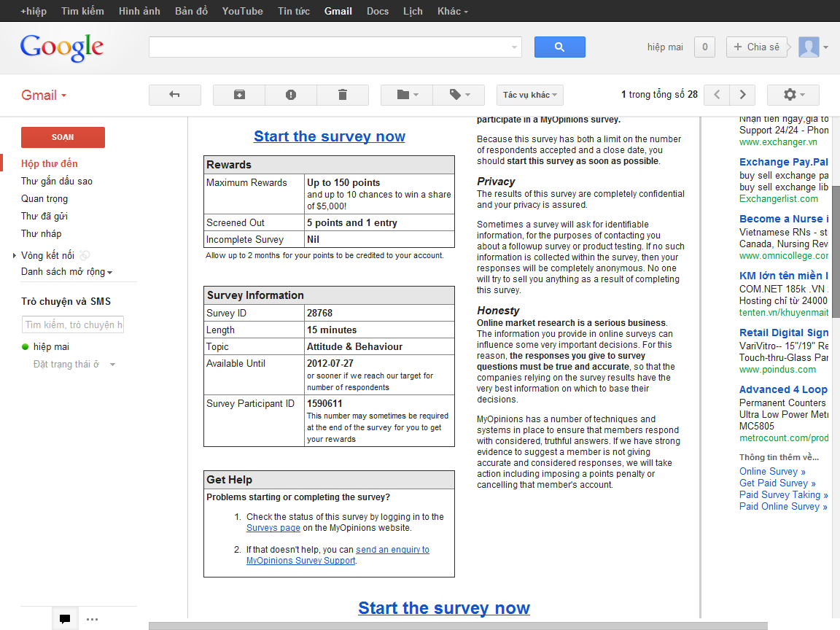
Task: Open the Surveys page link
Action: (273, 528)
